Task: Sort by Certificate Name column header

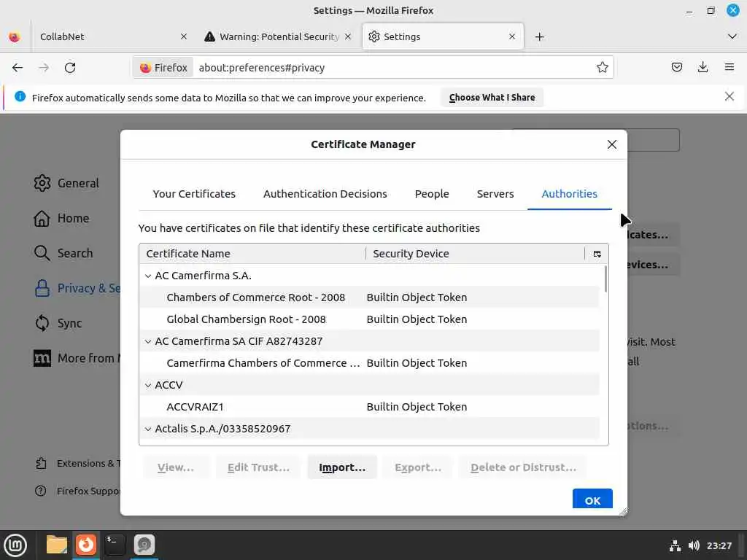Action: click(252, 254)
